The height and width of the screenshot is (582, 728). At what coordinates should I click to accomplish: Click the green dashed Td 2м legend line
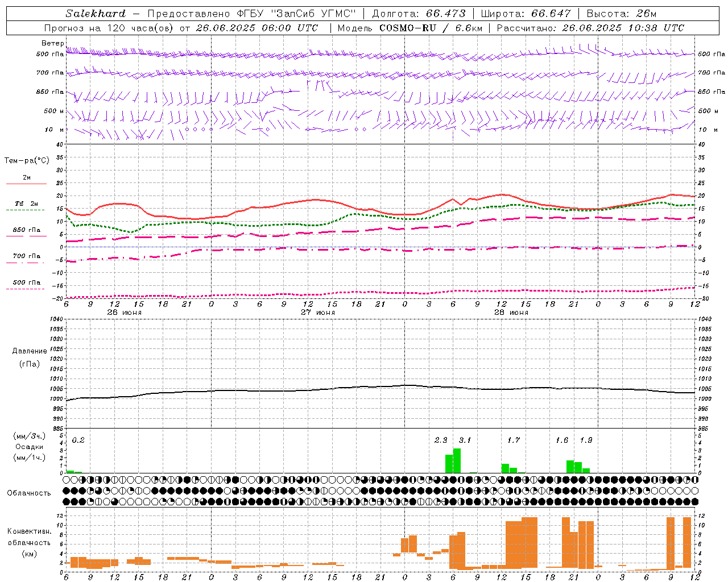(x=26, y=210)
